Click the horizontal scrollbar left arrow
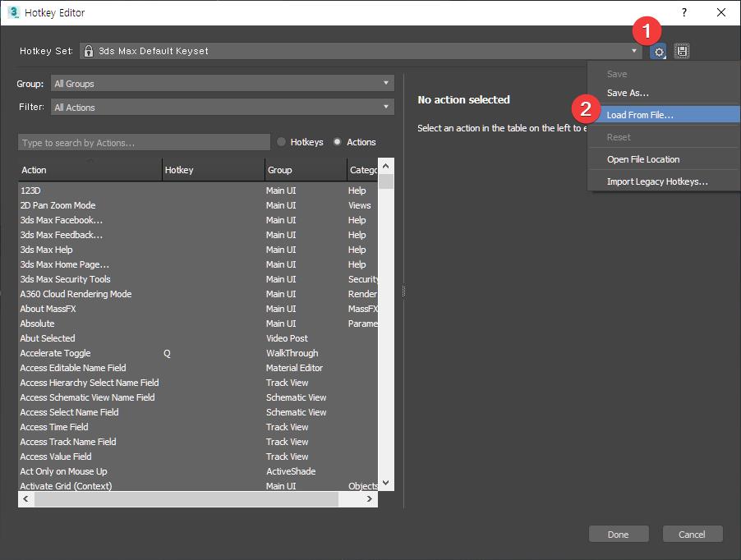The height and width of the screenshot is (560, 741). pyautogui.click(x=25, y=499)
